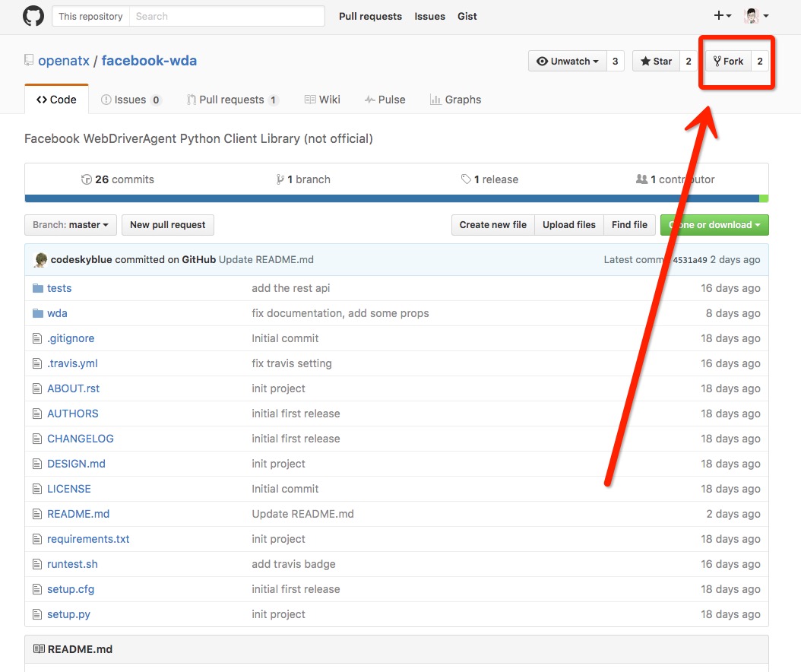Star the repository
Image resolution: width=801 pixels, height=672 pixels.
pyautogui.click(x=656, y=62)
